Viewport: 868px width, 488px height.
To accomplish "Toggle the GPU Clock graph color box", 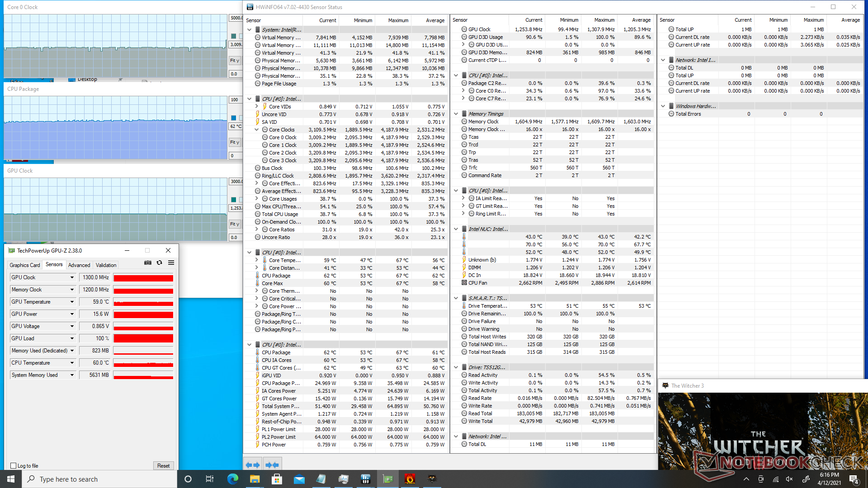I will tap(234, 200).
